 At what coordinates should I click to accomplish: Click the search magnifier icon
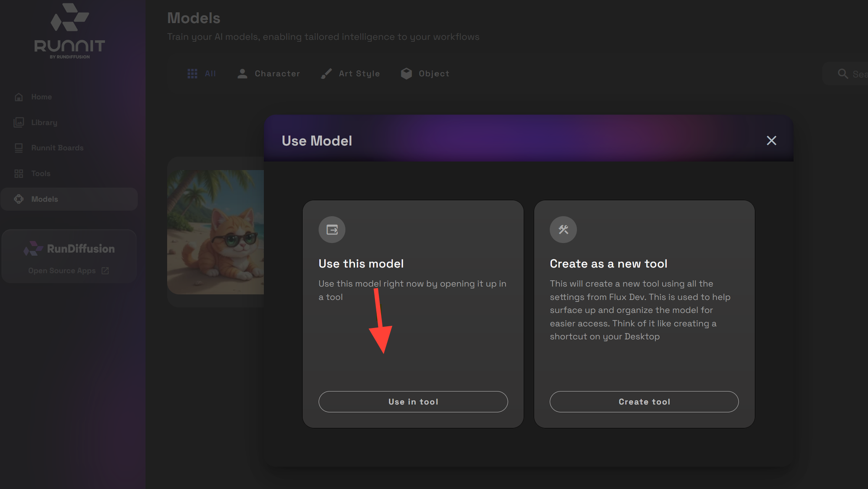(842, 73)
